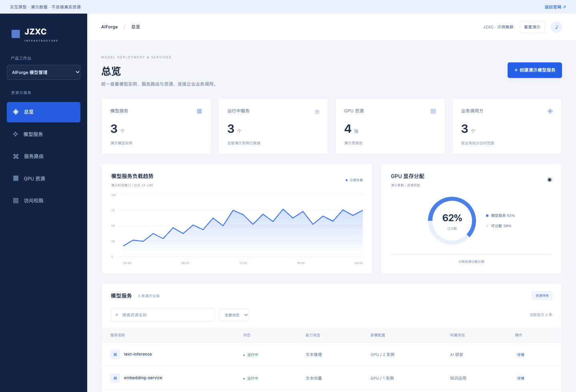Screen dimensions: 576x392
Task: Click the AI 研发 project cell
Action: pos(456,355)
